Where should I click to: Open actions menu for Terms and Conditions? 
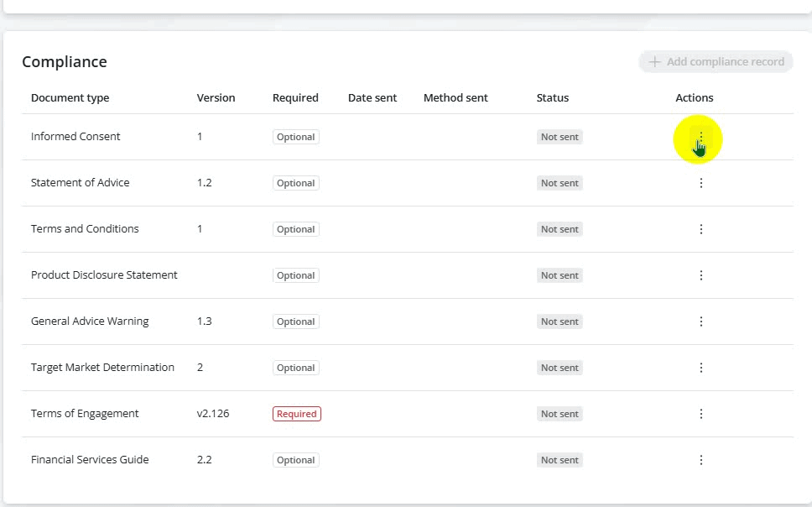pos(701,229)
